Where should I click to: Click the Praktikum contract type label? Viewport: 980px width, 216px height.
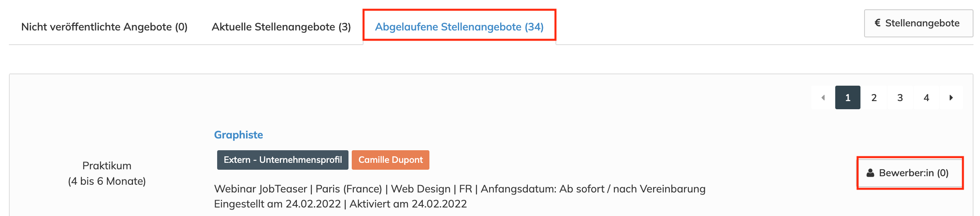coord(107,166)
